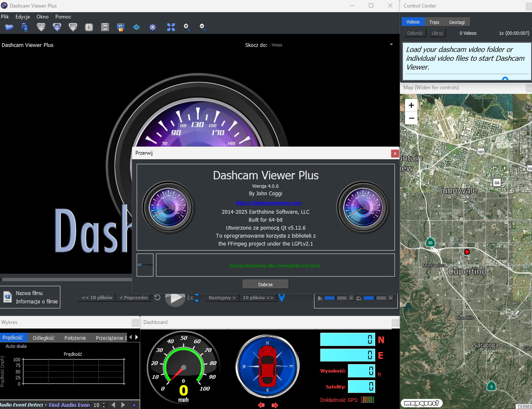Expand the Audio Event Detect arrow
The image size is (532, 409).
click(46, 405)
